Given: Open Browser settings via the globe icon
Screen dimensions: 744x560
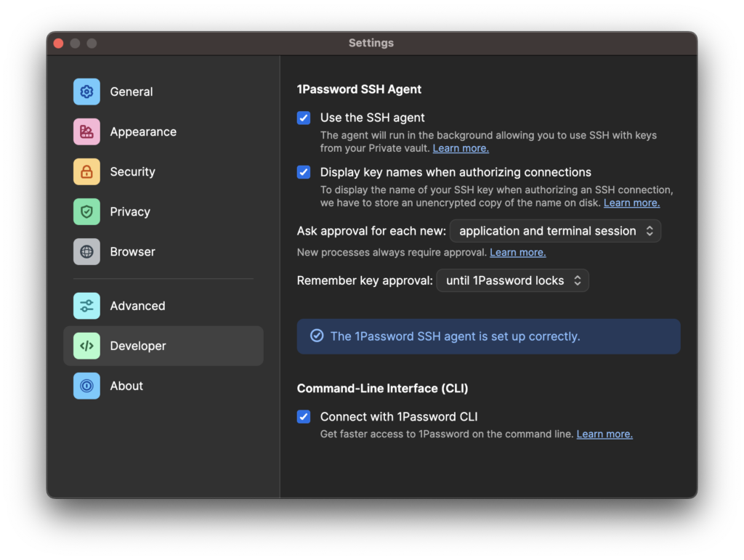Looking at the screenshot, I should (86, 252).
